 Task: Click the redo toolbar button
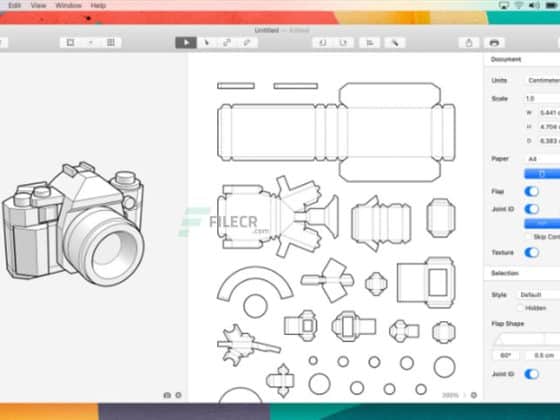tap(343, 43)
